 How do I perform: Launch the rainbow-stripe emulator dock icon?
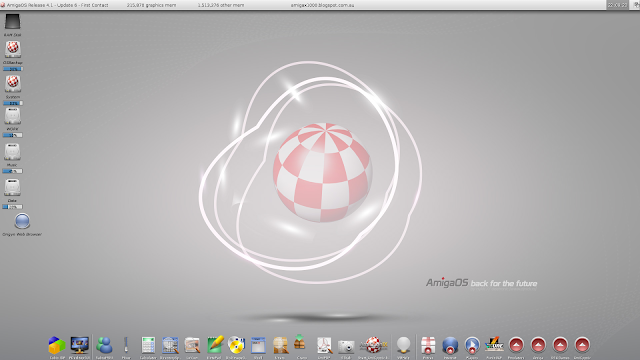494,345
